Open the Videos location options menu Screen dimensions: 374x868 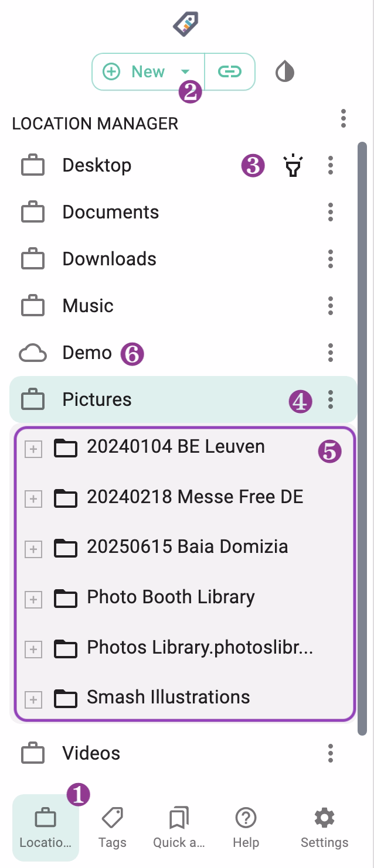331,753
